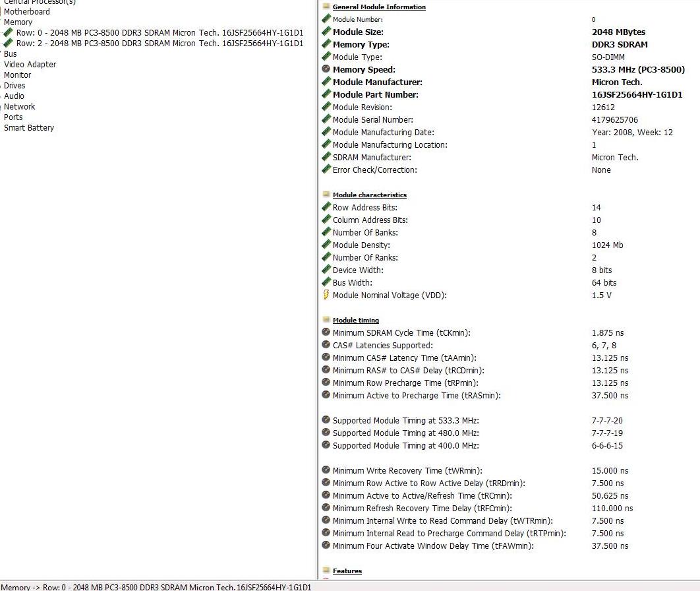Open Row: 2 memory module entry
Viewport: 700px width, 591px height.
[160, 44]
